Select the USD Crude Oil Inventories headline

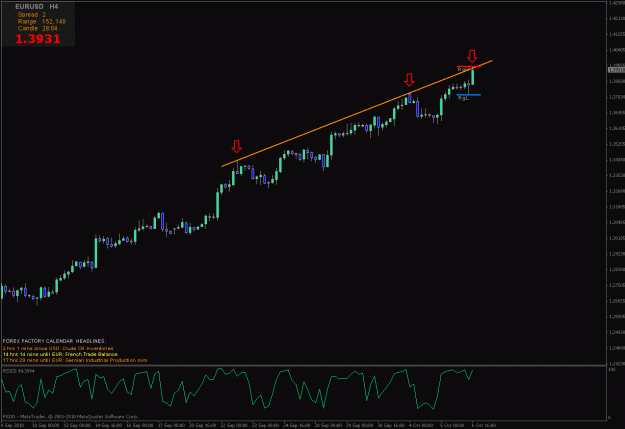tap(58, 348)
